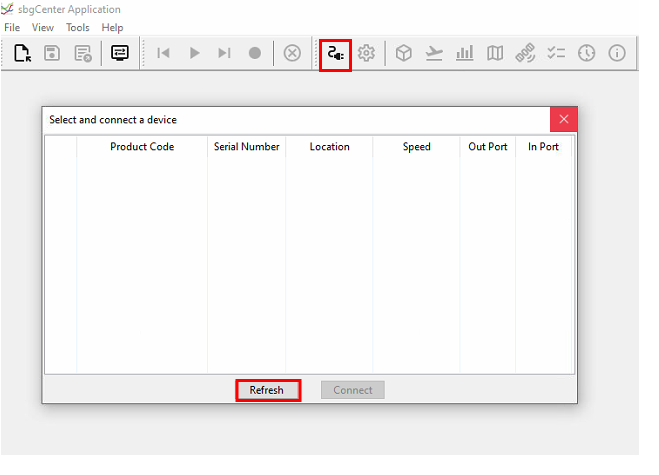Open the checklist status icon

pos(556,53)
